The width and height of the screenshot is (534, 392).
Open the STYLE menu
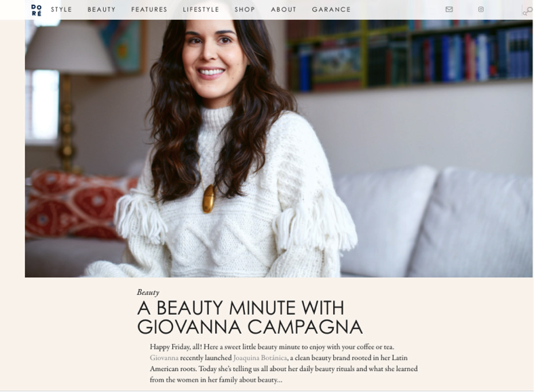click(62, 9)
